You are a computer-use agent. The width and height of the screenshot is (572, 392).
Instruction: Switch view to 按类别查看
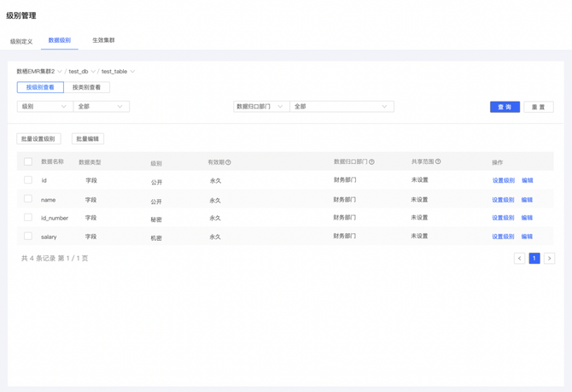point(86,87)
